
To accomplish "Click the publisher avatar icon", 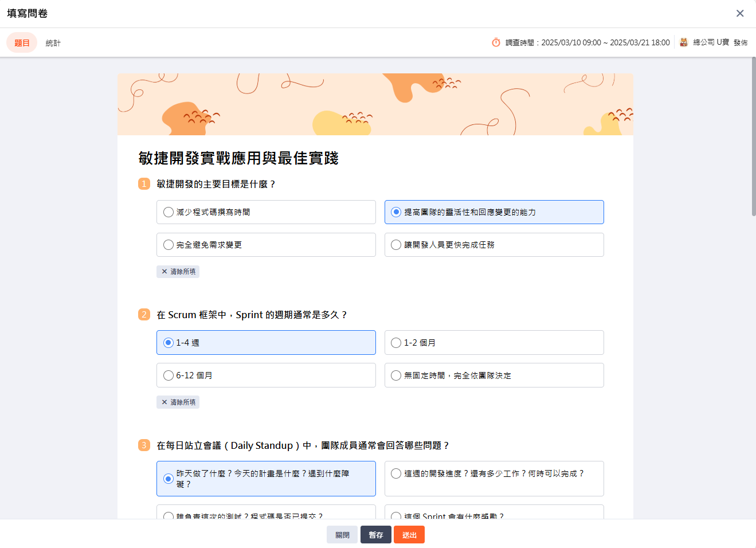I will (684, 42).
